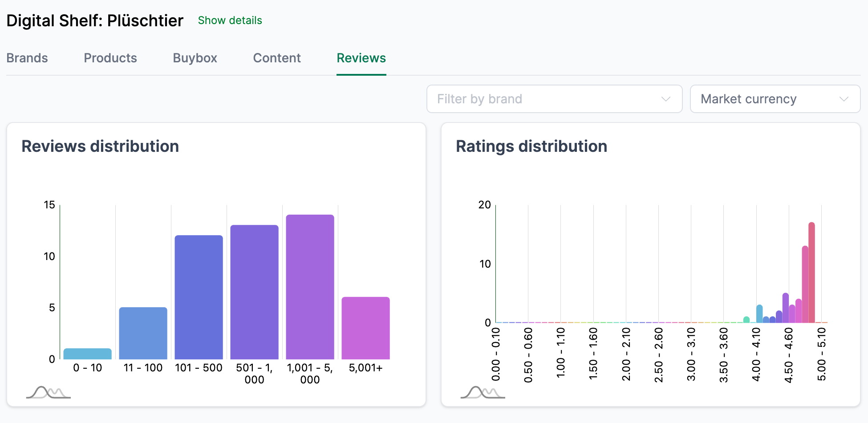The height and width of the screenshot is (423, 868).
Task: Select the 11 - 100 reviews bar
Action: 143,333
